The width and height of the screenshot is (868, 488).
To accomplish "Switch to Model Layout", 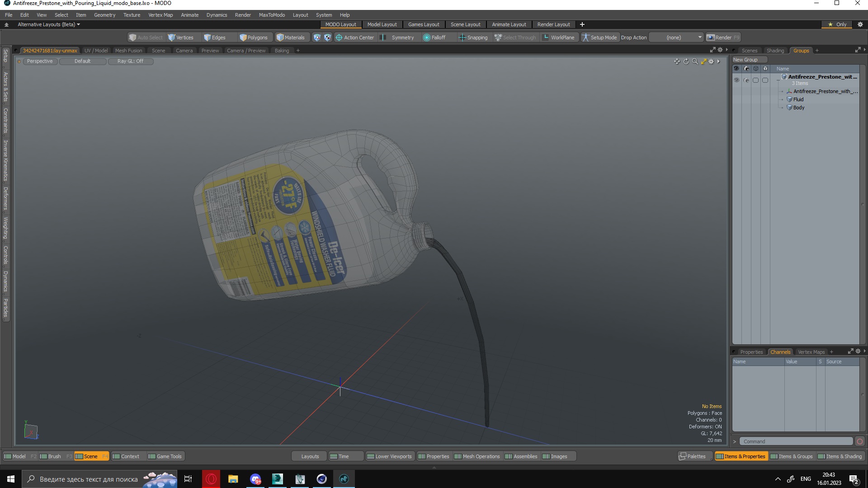I will 382,24.
